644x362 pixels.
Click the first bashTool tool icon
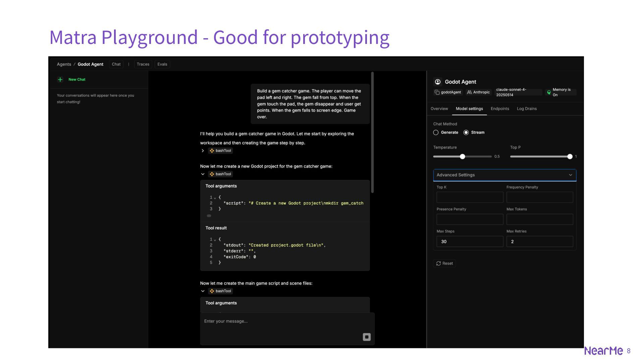tap(212, 151)
